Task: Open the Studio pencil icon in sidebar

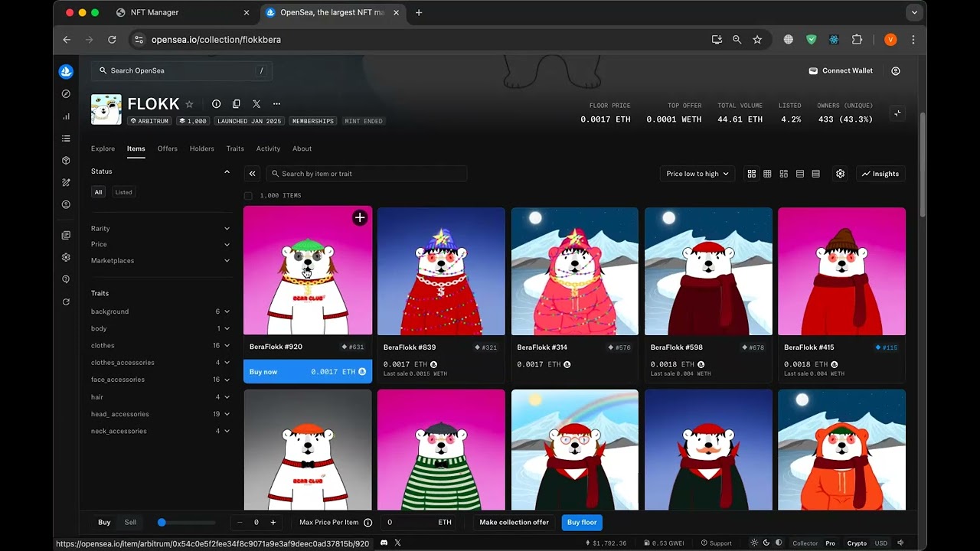Action: pyautogui.click(x=66, y=183)
